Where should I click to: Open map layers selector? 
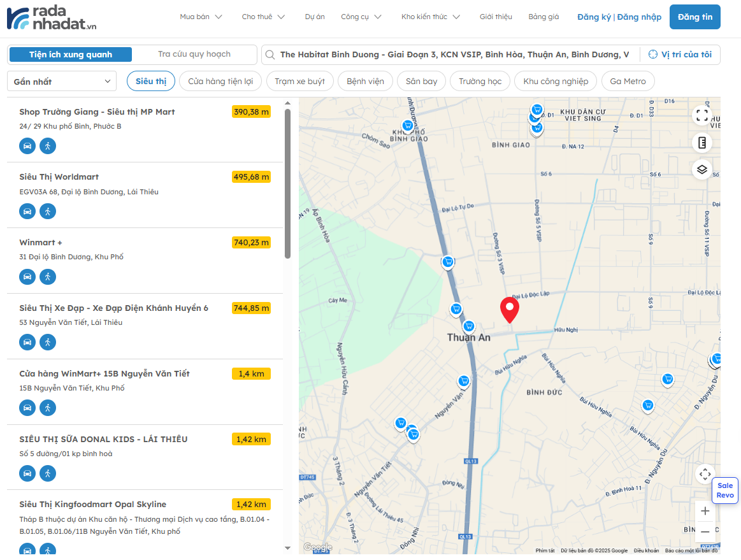(702, 169)
